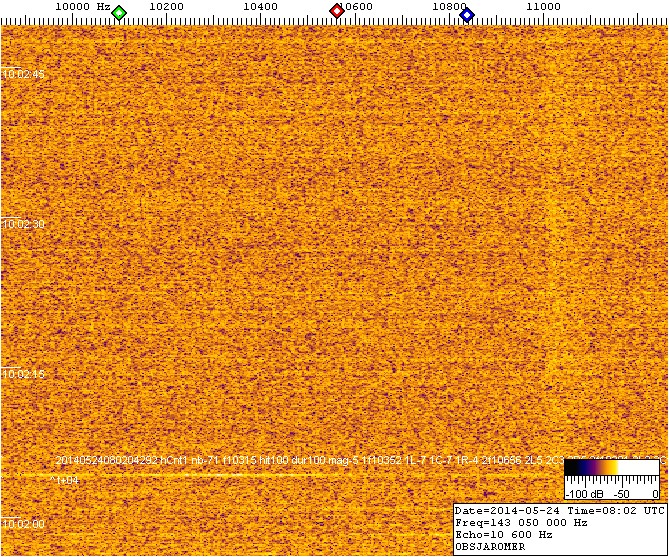This screenshot has width=669, height=557.
Task: Click the Date and Time info line
Action: 558,510
